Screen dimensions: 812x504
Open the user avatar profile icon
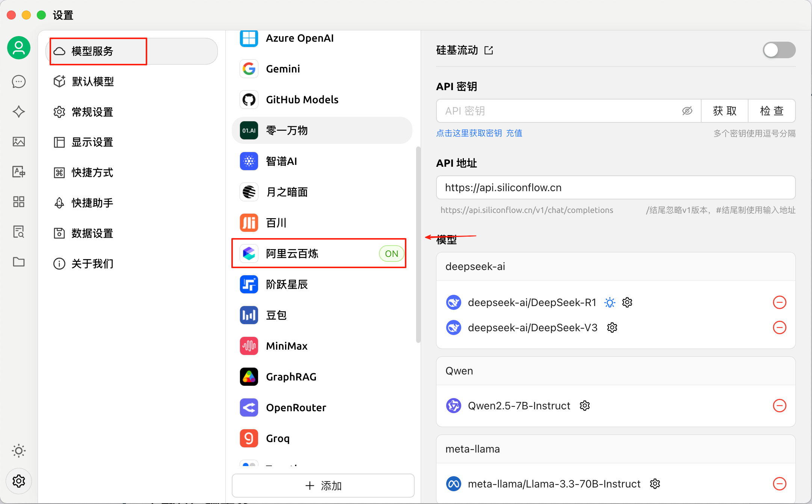pos(19,48)
